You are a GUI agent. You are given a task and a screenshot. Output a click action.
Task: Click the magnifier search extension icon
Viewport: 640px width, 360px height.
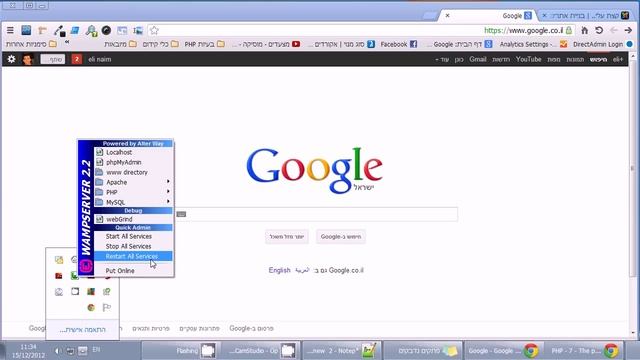coord(91,31)
